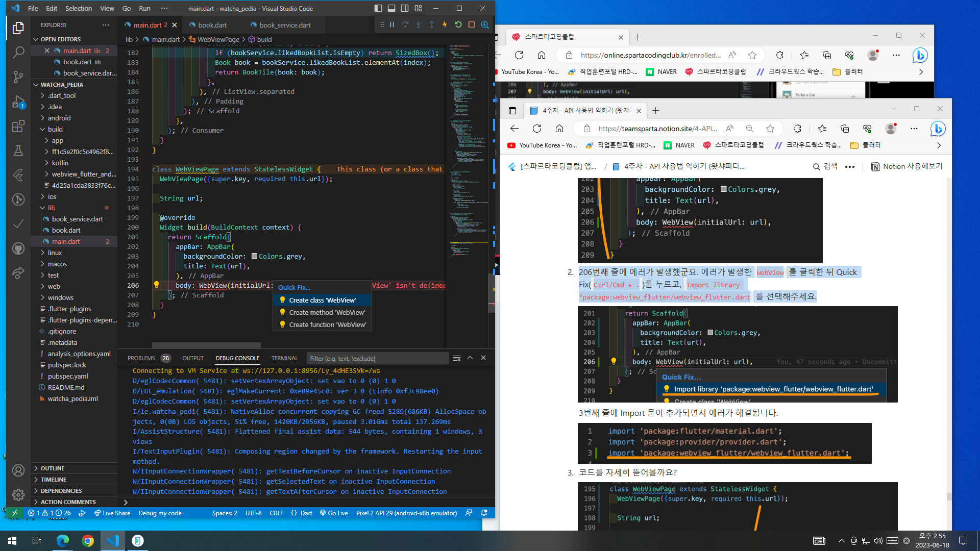Refresh the Notion page in front Edge window
The image size is (980, 551).
coord(537,129)
